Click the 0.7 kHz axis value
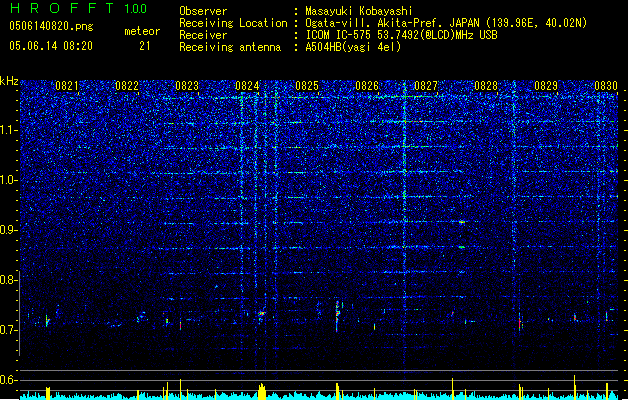The height and width of the screenshot is (400, 629). click(9, 330)
